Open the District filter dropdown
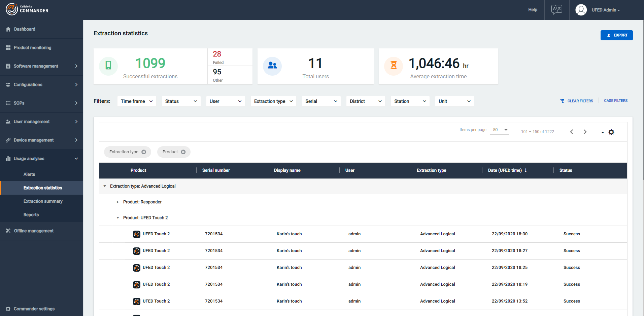644x316 pixels. click(x=366, y=101)
